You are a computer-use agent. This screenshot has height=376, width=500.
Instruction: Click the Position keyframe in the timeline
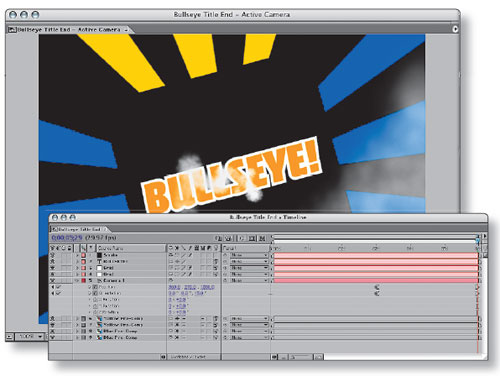click(377, 287)
